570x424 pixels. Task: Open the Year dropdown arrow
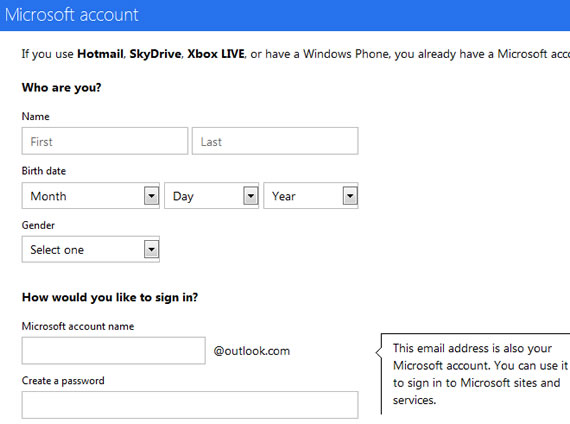pos(350,196)
